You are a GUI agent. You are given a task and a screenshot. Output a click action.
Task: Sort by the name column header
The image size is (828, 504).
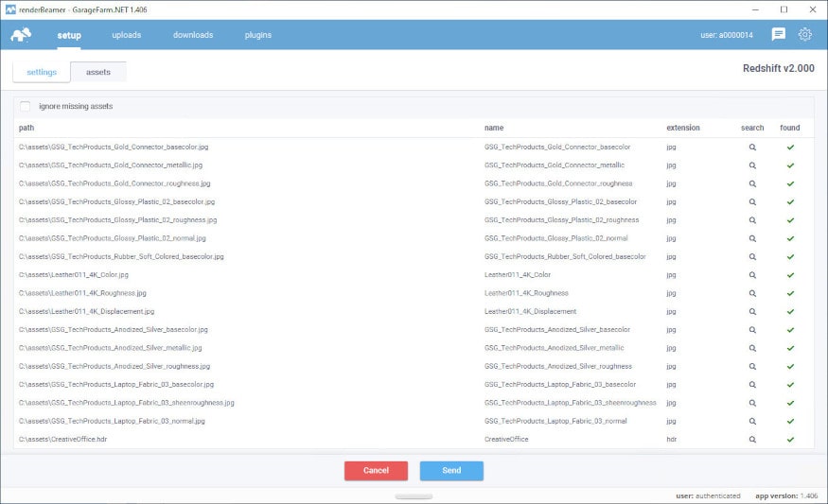[494, 128]
